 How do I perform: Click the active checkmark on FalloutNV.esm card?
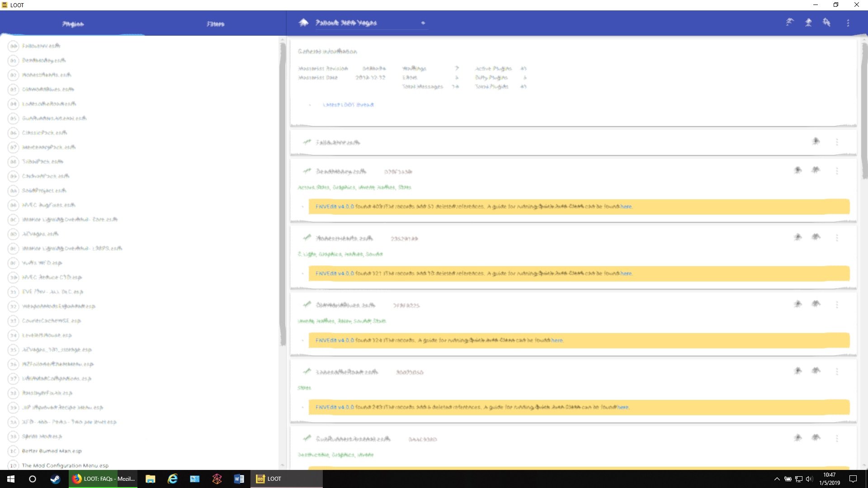click(x=307, y=142)
